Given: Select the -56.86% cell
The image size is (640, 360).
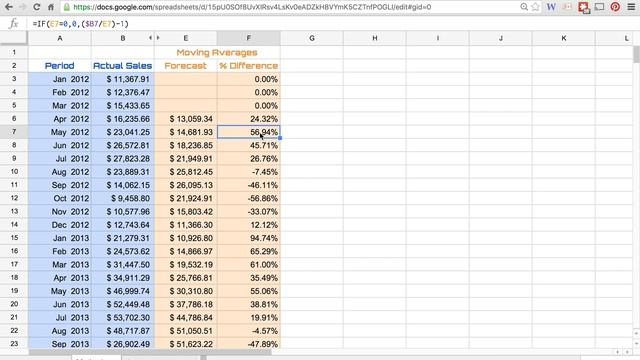Looking at the screenshot, I should point(249,198).
